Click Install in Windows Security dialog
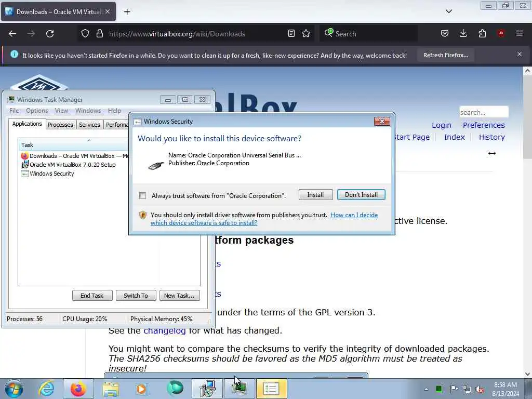 coord(315,195)
